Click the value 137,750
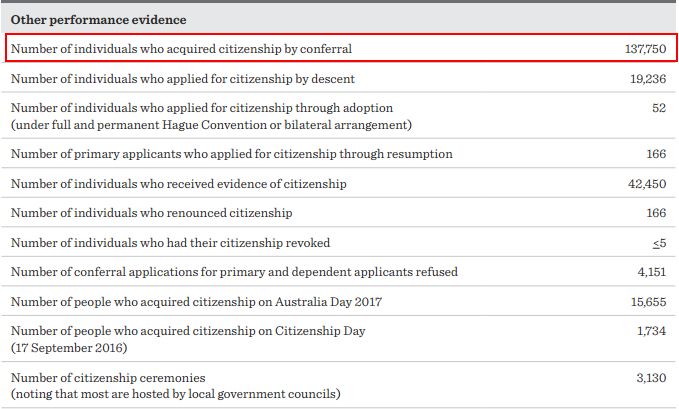679x409 pixels. pyautogui.click(x=645, y=49)
